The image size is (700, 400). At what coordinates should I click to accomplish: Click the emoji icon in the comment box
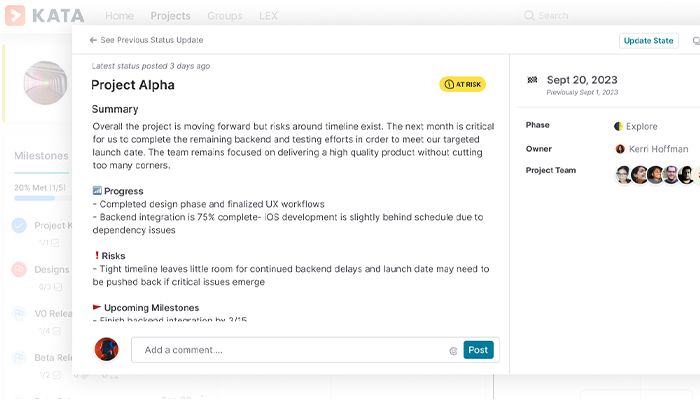[x=453, y=351]
